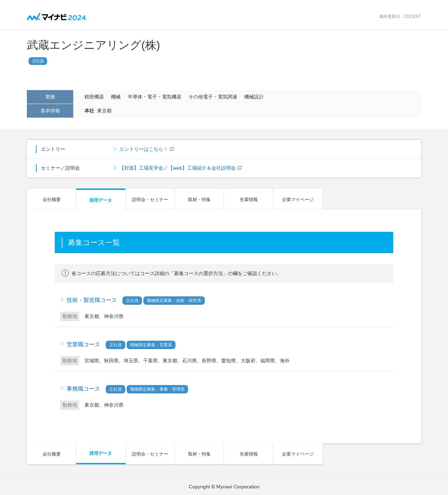Click セミナー／説明会 row label
This screenshot has width=448, height=495.
60,168
